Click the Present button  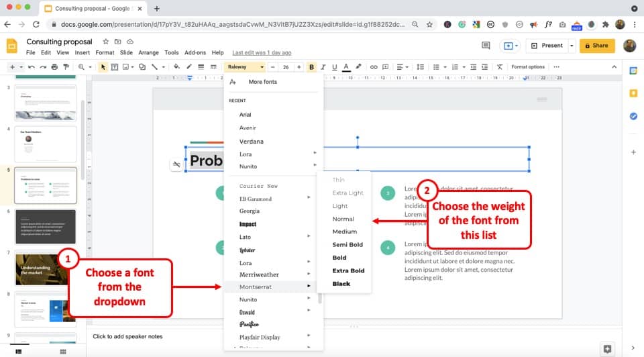pyautogui.click(x=547, y=46)
